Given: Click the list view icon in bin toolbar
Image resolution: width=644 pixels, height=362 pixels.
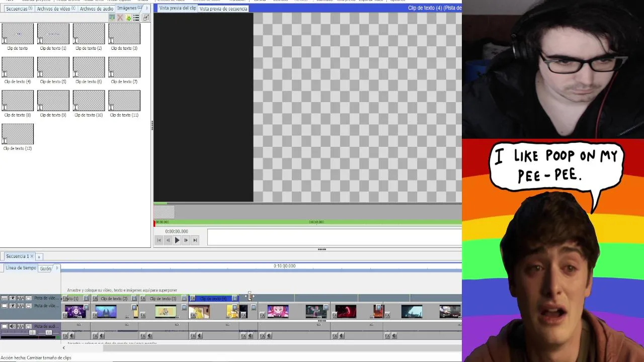Looking at the screenshot, I should [136, 18].
